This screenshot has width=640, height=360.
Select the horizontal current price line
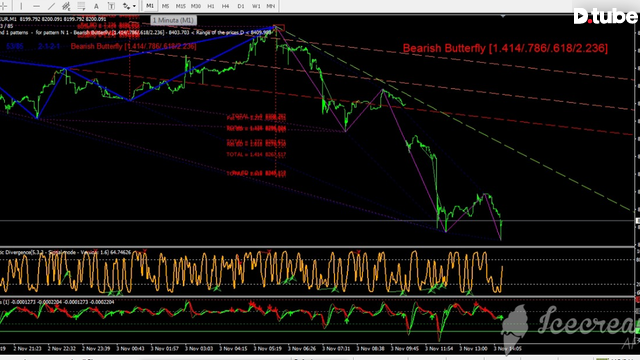318,221
